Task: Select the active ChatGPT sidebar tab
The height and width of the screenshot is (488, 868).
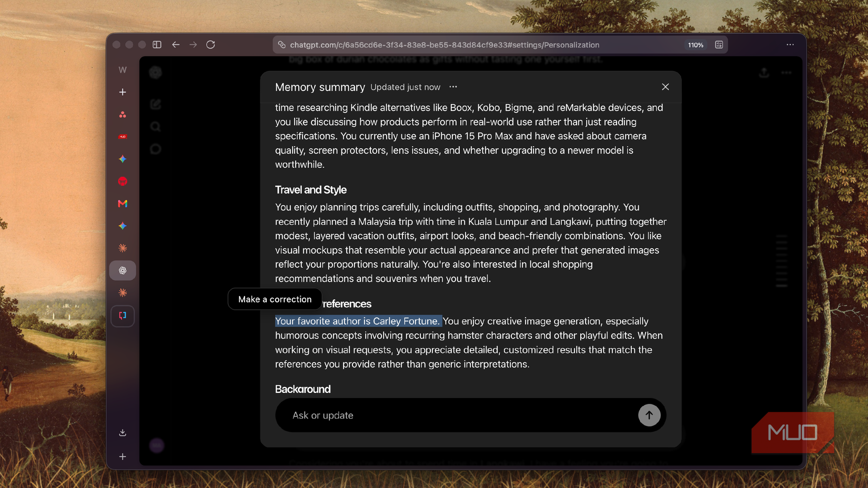Action: point(123,270)
